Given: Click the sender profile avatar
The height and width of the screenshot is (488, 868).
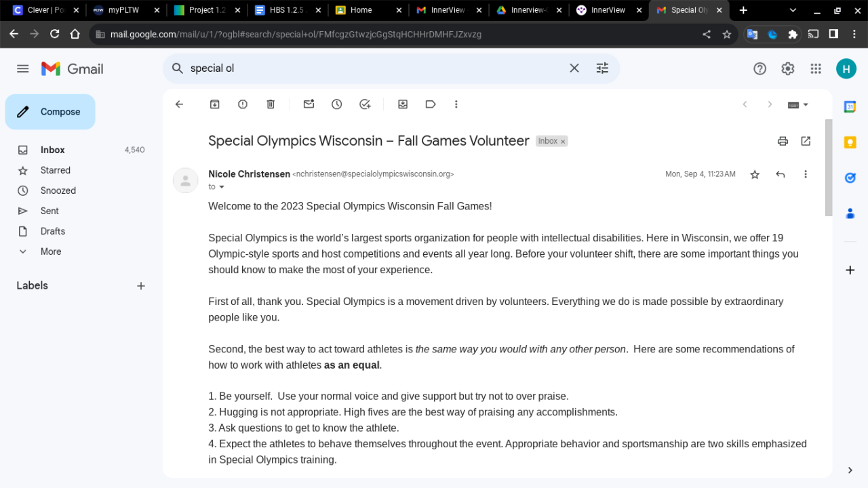Looking at the screenshot, I should (x=185, y=180).
